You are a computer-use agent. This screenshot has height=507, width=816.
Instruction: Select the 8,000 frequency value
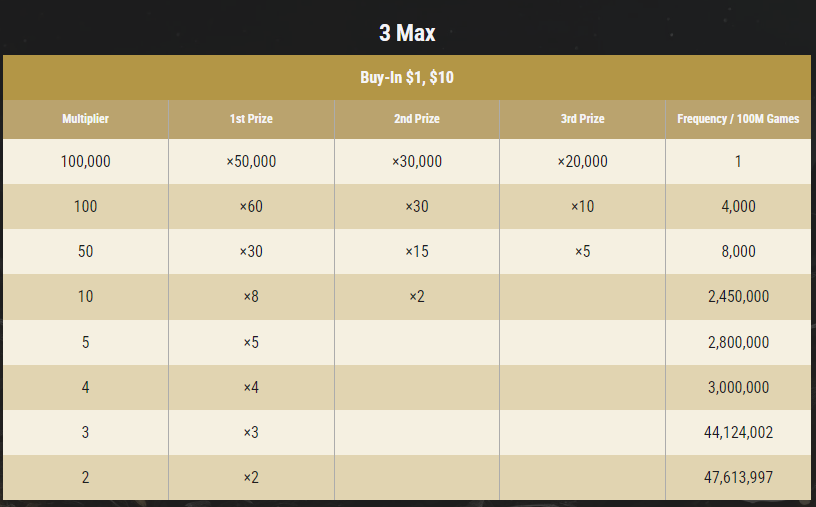(738, 252)
